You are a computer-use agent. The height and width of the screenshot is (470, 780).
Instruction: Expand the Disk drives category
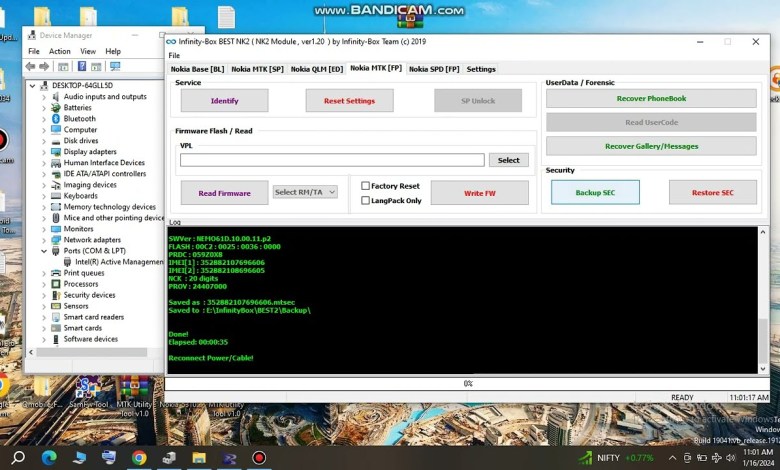click(44, 141)
